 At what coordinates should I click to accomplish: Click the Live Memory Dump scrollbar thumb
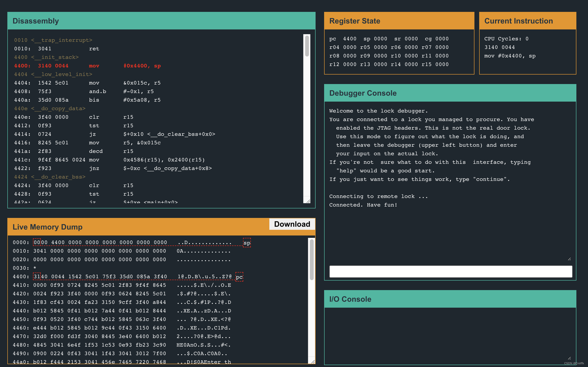coord(312,259)
